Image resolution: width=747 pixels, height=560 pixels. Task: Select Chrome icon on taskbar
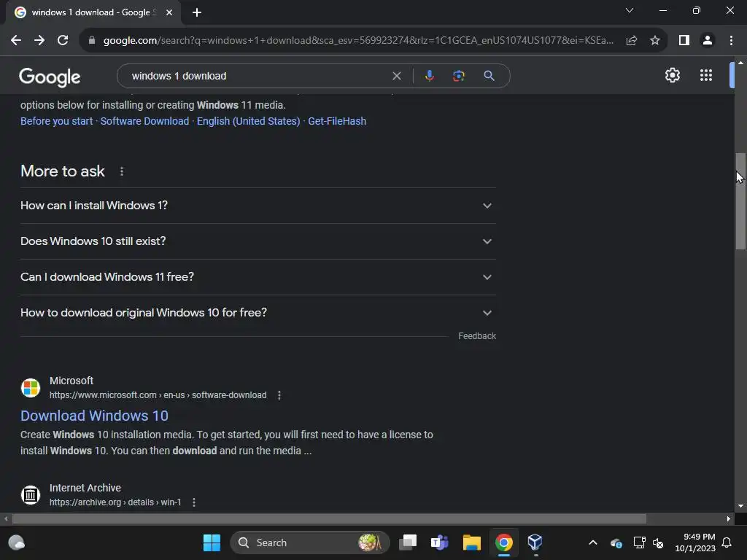point(503,542)
